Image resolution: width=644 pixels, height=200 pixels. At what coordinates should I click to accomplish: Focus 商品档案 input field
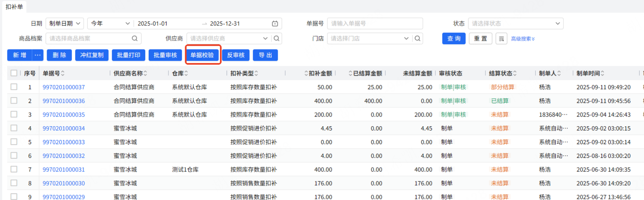[93, 38]
